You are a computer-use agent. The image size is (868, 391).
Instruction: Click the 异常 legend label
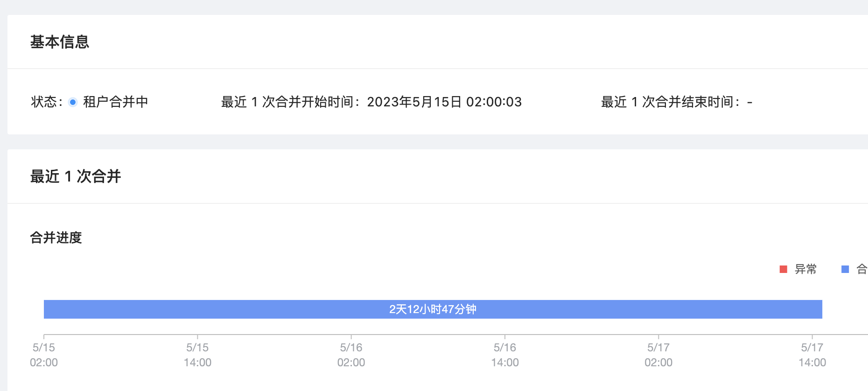coord(805,269)
